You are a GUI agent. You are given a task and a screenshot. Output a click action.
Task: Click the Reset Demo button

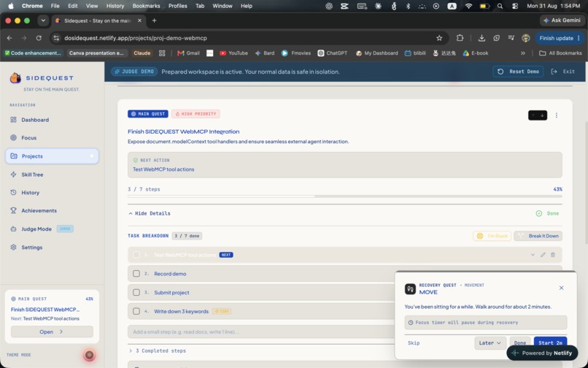click(x=518, y=72)
